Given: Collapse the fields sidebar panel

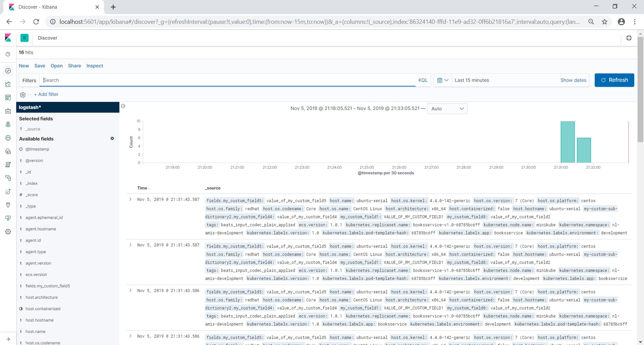Looking at the screenshot, I should (123, 106).
